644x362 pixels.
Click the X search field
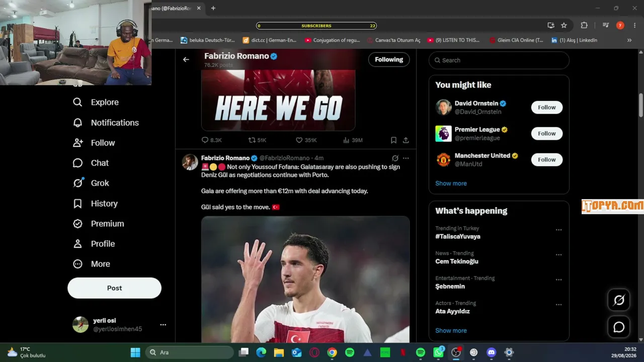(x=499, y=60)
